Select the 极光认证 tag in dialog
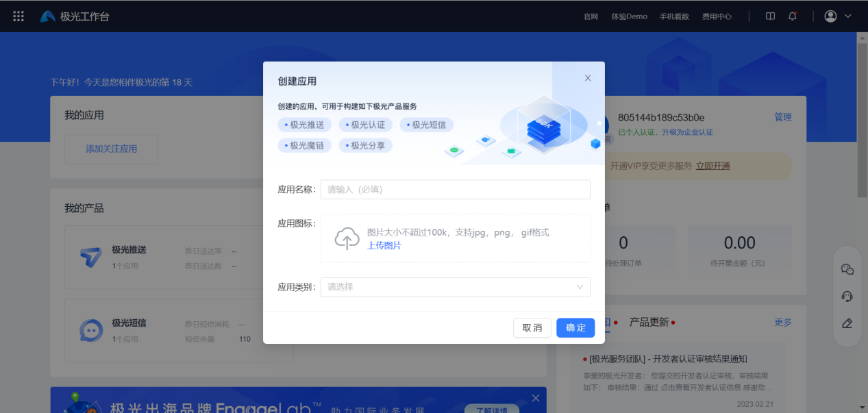The height and width of the screenshot is (413, 868). tap(366, 125)
